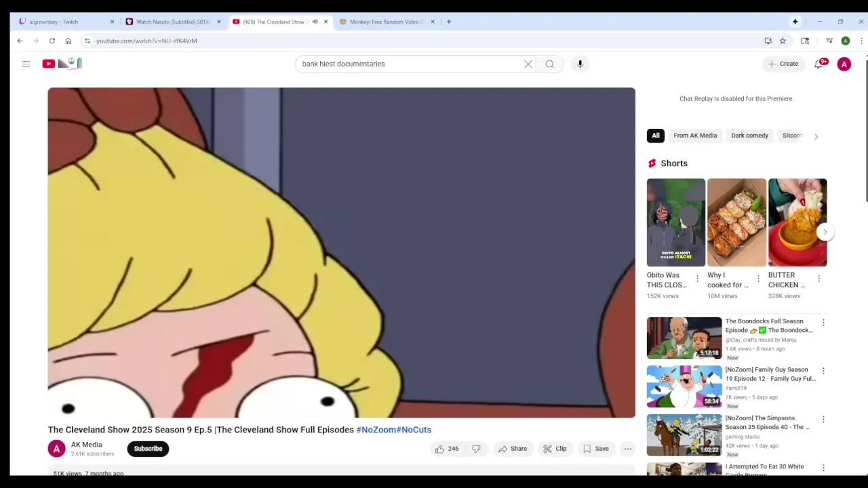
Task: Go to browser home page
Action: (68, 41)
